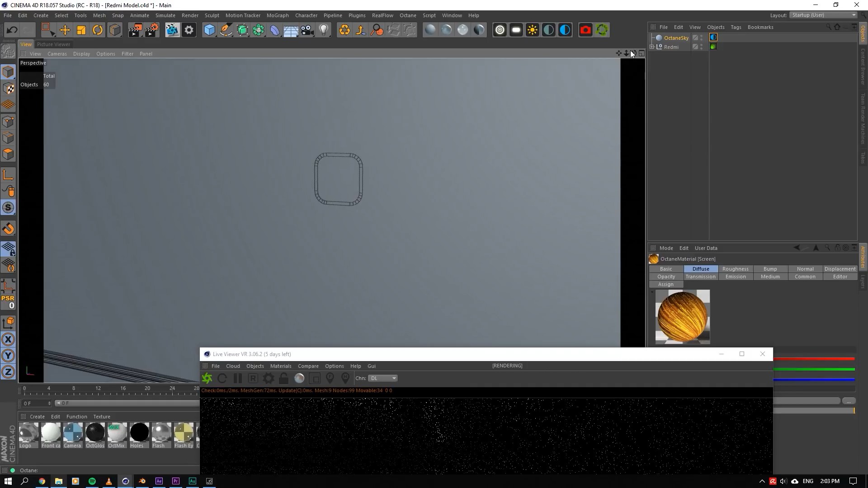This screenshot has height=488, width=868.
Task: Expand the Redmi object tree
Action: tap(652, 47)
